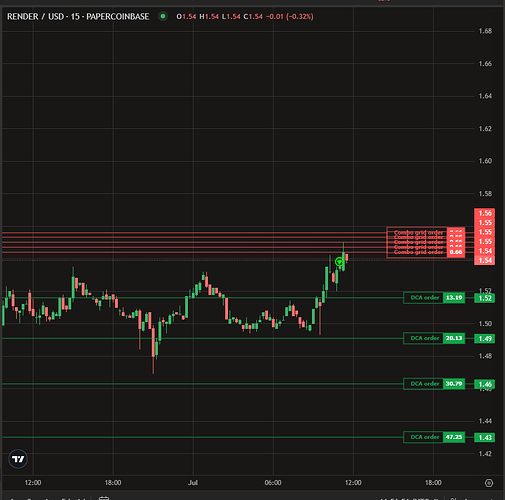Select the RENDER / USD symbol title

point(35,16)
